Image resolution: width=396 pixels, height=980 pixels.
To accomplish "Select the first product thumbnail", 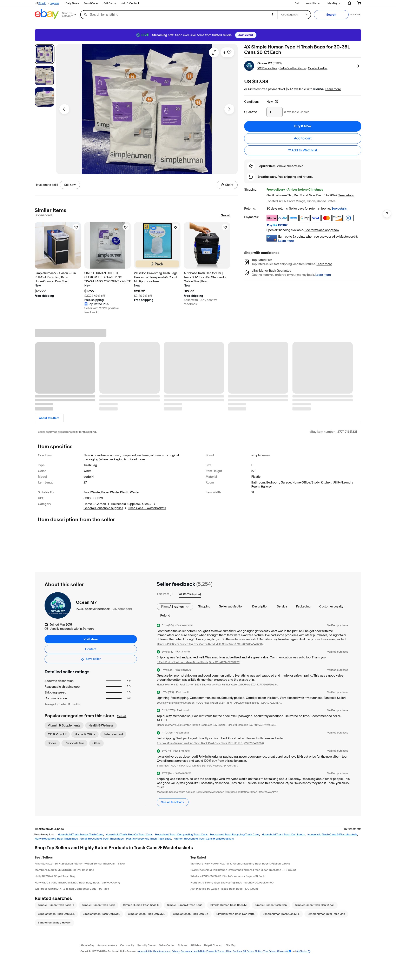I will point(45,54).
